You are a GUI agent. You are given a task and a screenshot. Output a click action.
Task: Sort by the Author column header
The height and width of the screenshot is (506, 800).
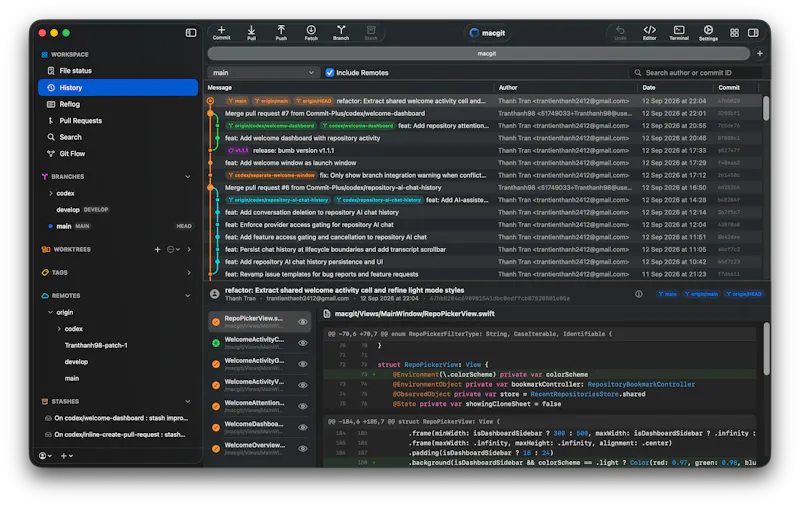(x=565, y=88)
